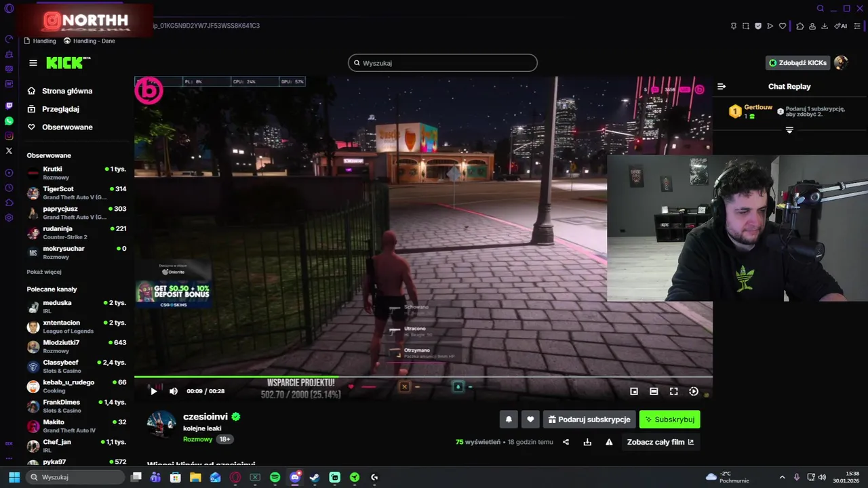The width and height of the screenshot is (868, 488).
Task: Open browser sidebar settings gear
Action: pos(9,218)
